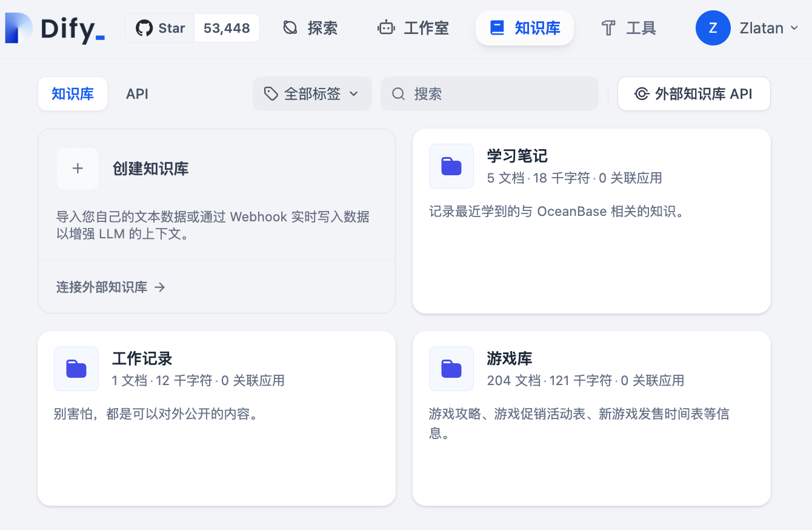Open the 全部标签 filter dropdown
The image size is (812, 530).
(x=312, y=94)
